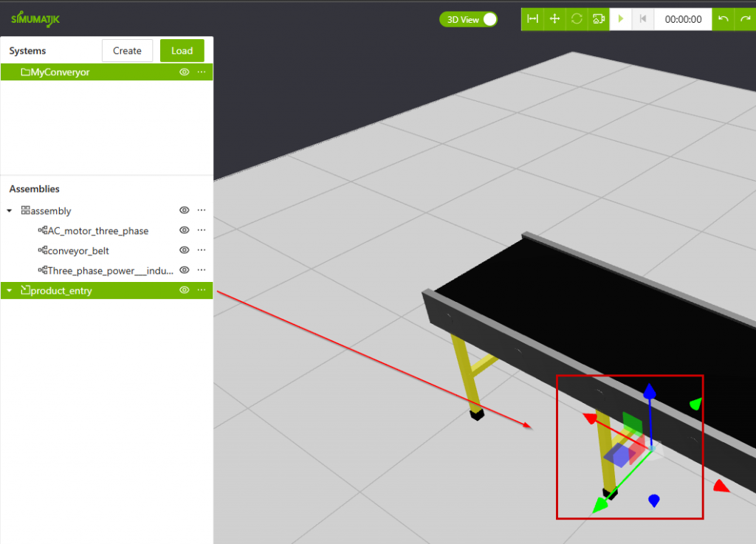This screenshot has width=756, height=544.
Task: Open more options for conveyor_belt
Action: pyautogui.click(x=202, y=250)
